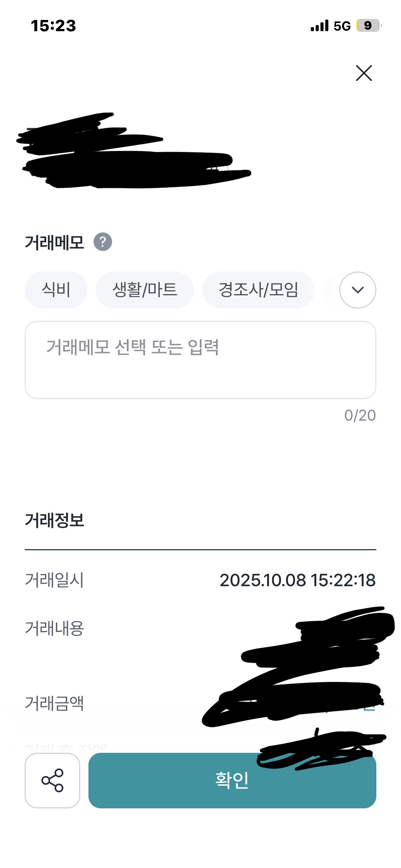
Task: Select the 경조사/모임 memo chip
Action: click(258, 290)
